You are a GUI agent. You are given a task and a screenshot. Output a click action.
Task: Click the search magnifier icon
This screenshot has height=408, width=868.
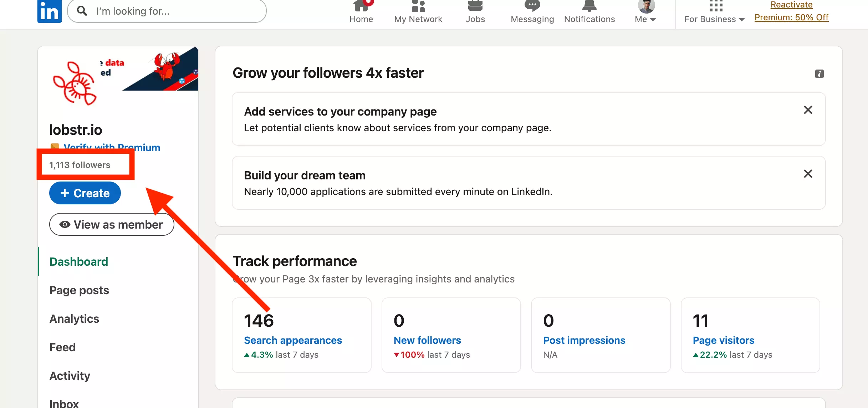82,11
